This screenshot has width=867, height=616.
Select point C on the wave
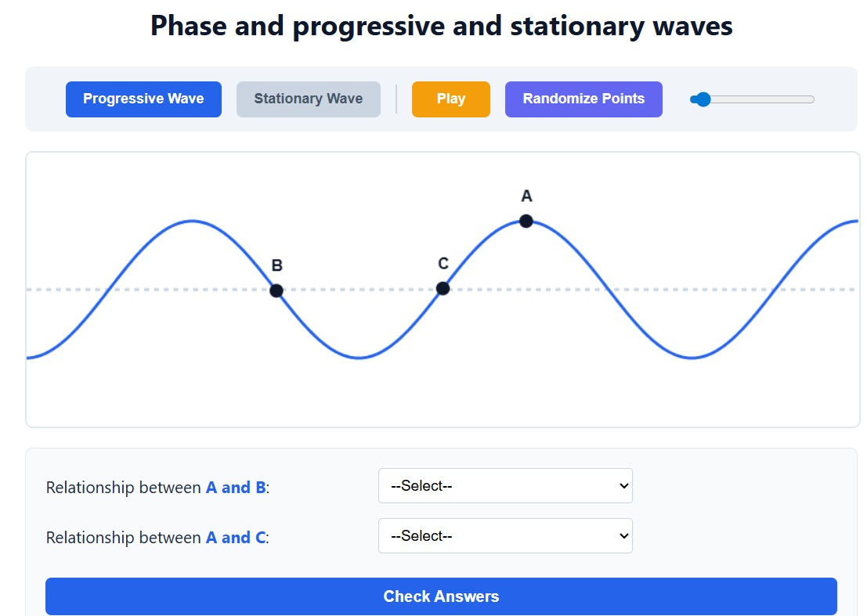(443, 288)
